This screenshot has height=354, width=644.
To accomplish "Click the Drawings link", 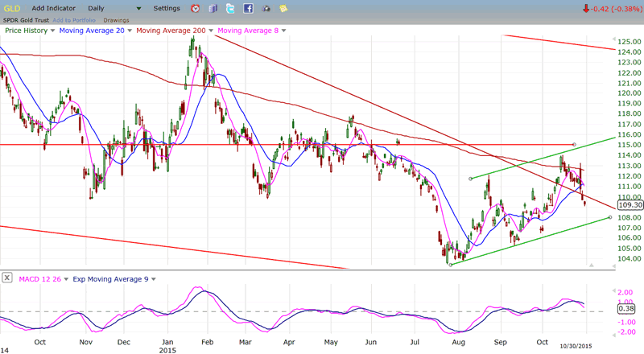I will point(117,19).
